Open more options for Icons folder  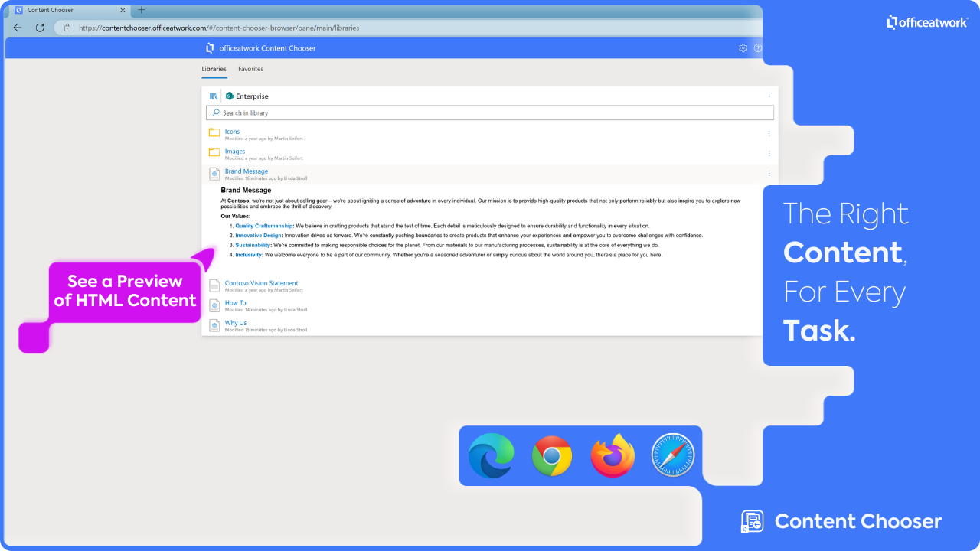(769, 133)
